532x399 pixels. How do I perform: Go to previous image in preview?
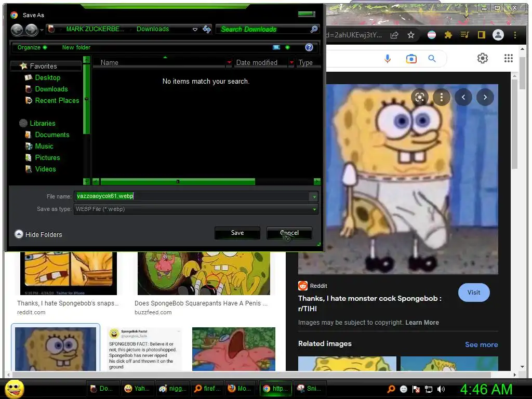click(x=463, y=97)
